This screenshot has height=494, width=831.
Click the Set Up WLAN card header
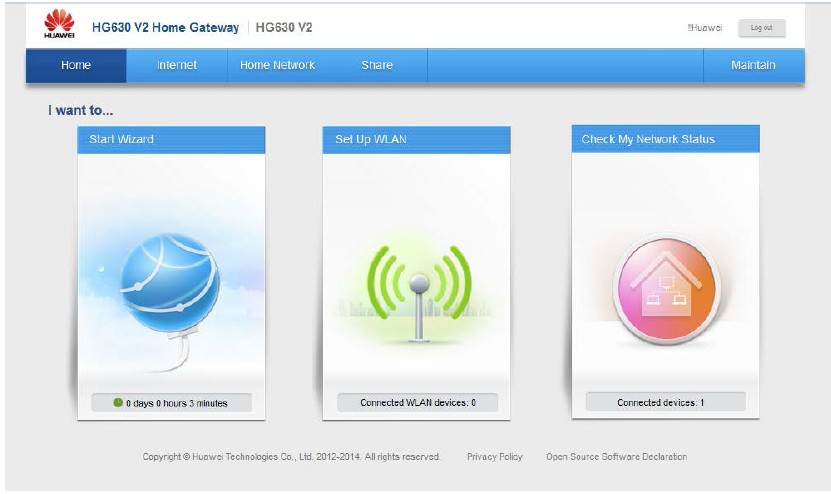pos(417,139)
